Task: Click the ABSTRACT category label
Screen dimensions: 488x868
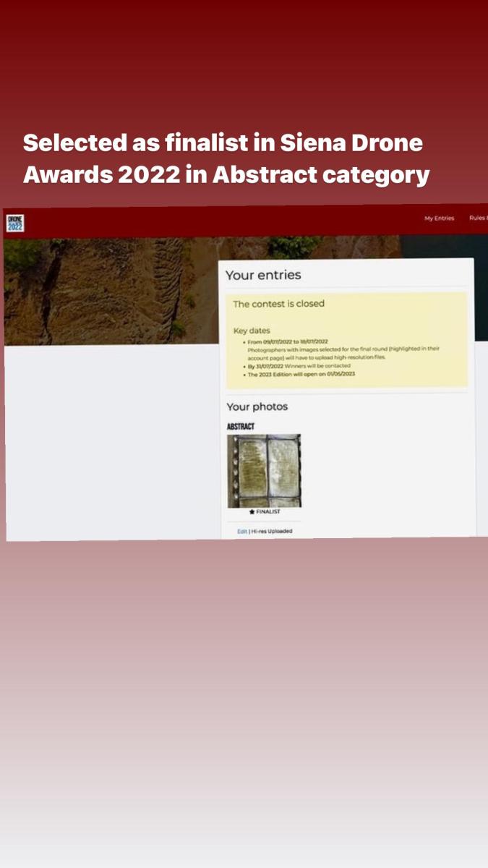Action: (241, 427)
